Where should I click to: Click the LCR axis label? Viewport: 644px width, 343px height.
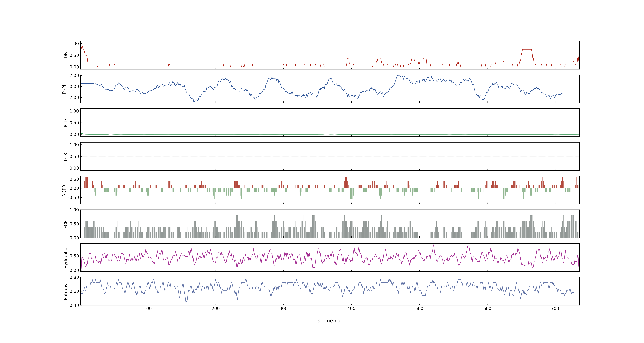coord(66,157)
